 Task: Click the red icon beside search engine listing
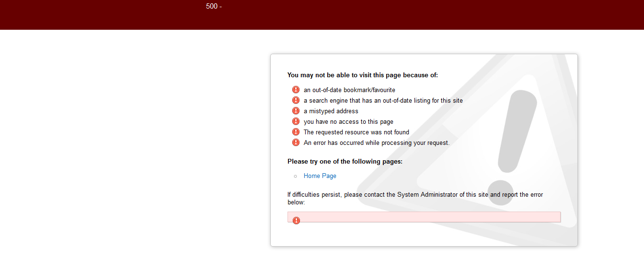[296, 100]
